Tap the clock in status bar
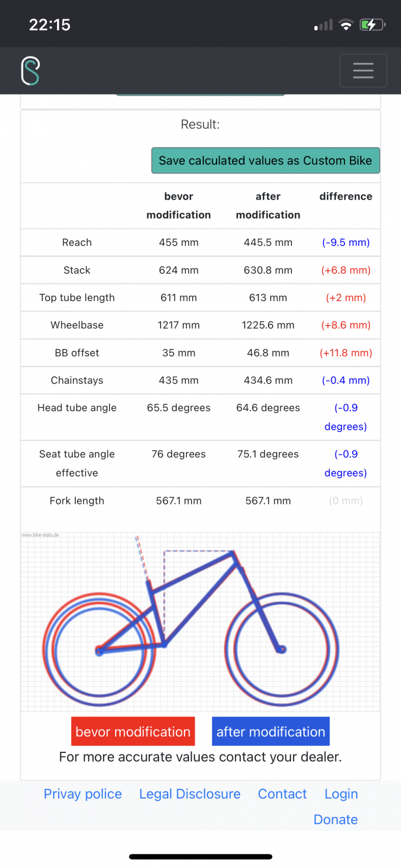 pos(49,24)
